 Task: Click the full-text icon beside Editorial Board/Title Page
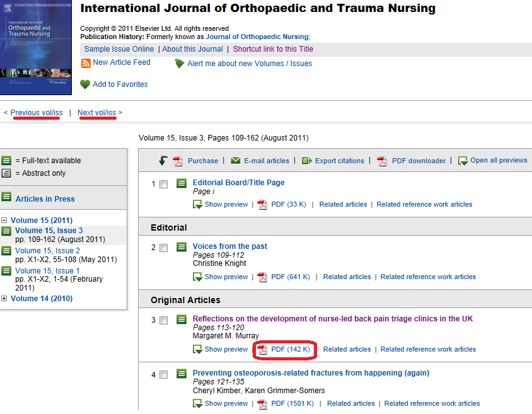(182, 183)
